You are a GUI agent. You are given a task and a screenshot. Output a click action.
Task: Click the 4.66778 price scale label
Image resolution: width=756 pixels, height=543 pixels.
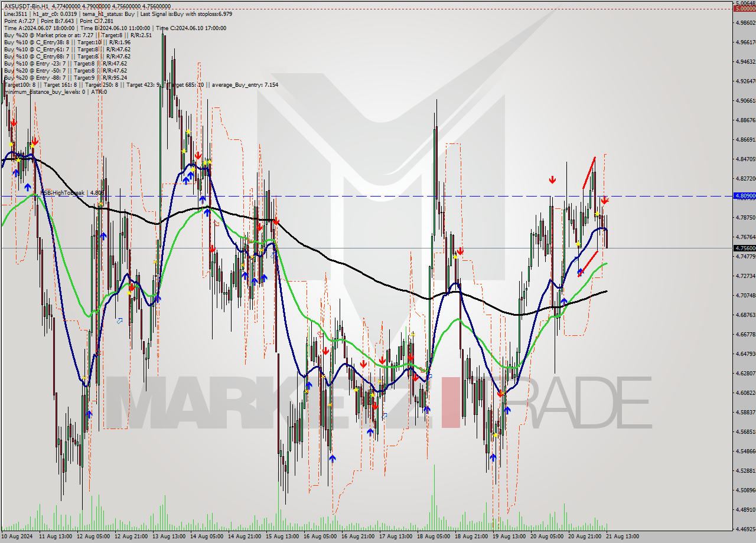coord(745,334)
